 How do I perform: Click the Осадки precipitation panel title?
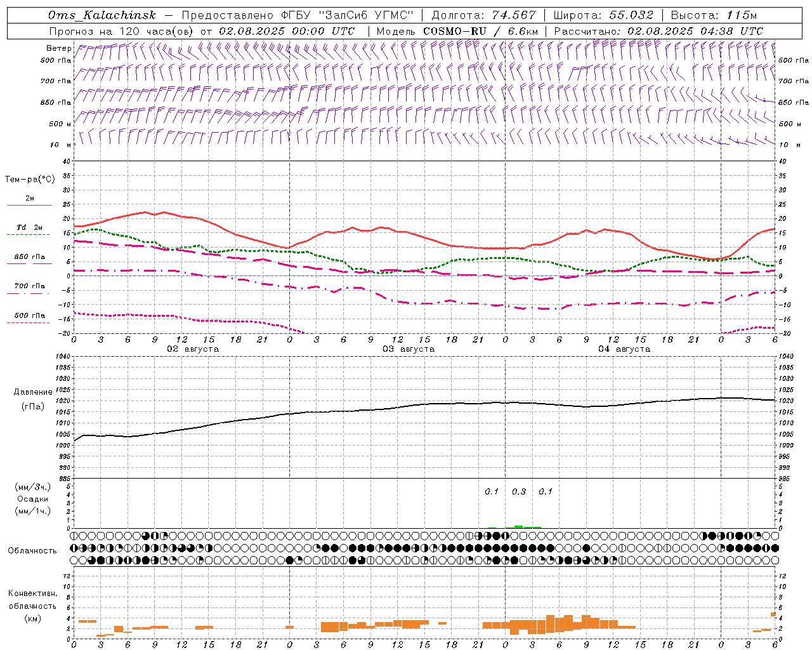coord(33,499)
